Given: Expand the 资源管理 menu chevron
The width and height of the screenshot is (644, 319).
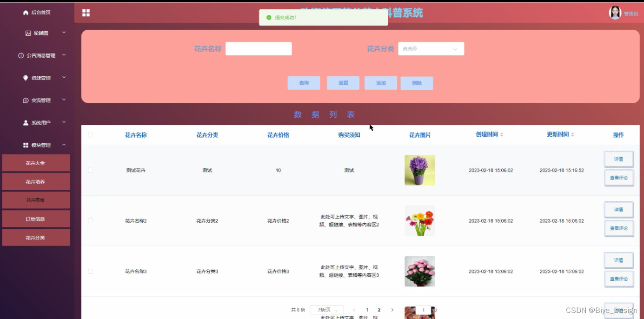Looking at the screenshot, I should pos(64,77).
